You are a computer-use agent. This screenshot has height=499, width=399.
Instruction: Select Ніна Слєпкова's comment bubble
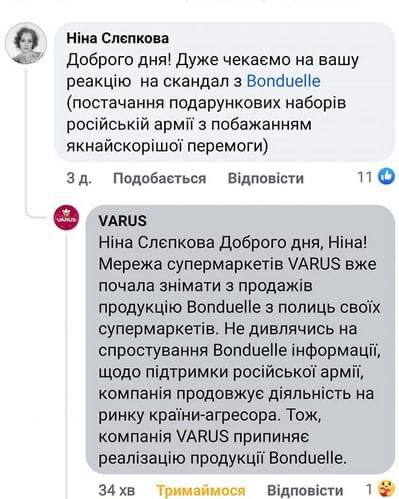(224, 92)
